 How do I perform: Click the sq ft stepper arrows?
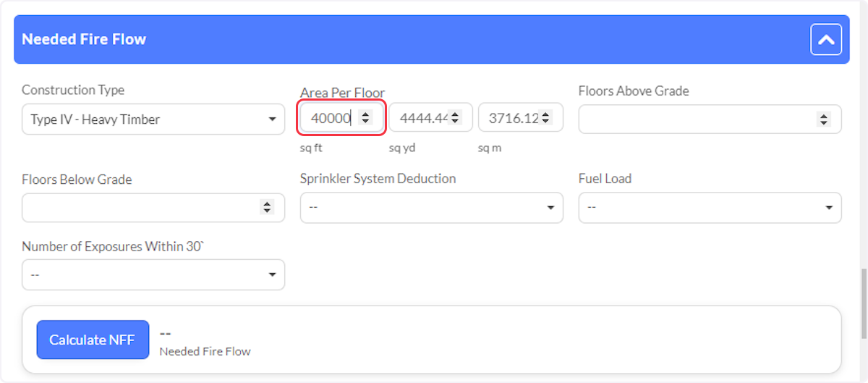365,118
